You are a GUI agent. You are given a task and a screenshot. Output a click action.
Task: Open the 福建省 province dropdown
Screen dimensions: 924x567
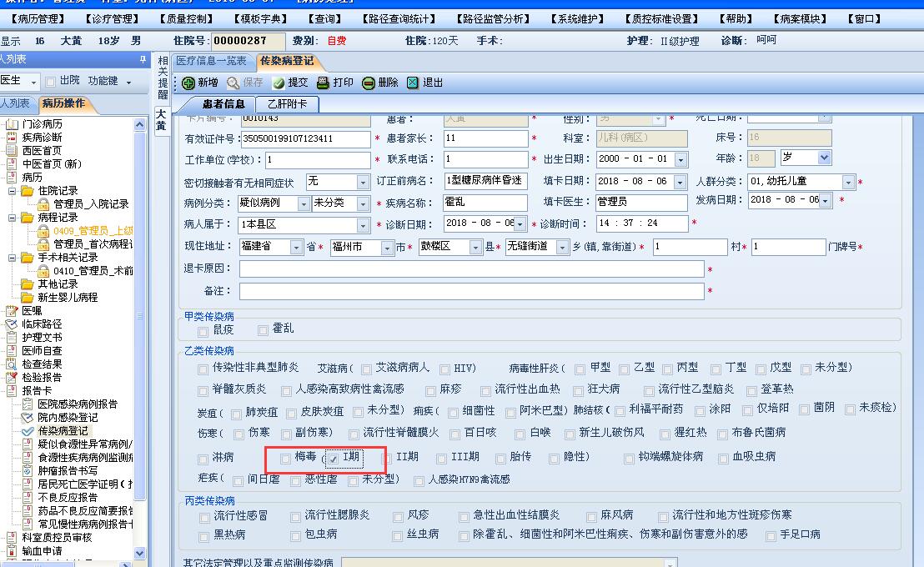[x=296, y=248]
